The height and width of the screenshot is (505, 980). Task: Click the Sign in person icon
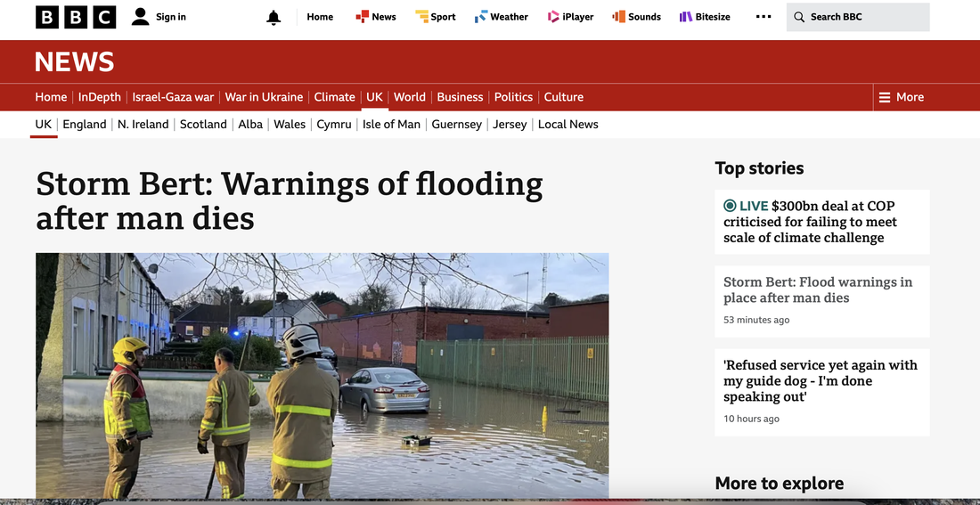click(141, 17)
